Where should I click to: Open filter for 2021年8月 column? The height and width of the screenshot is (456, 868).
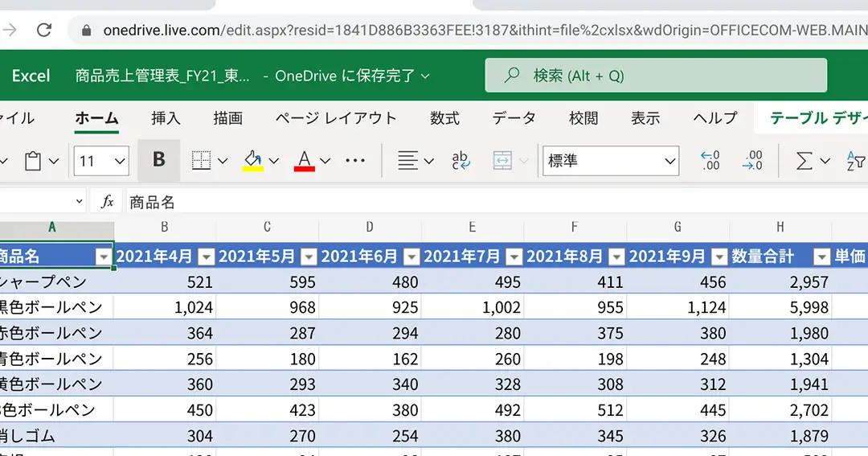(616, 257)
